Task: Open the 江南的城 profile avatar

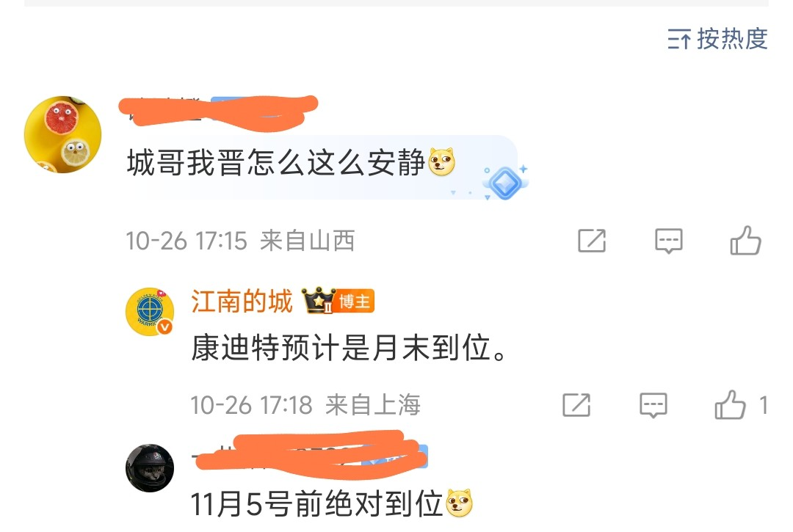Action: (150, 312)
